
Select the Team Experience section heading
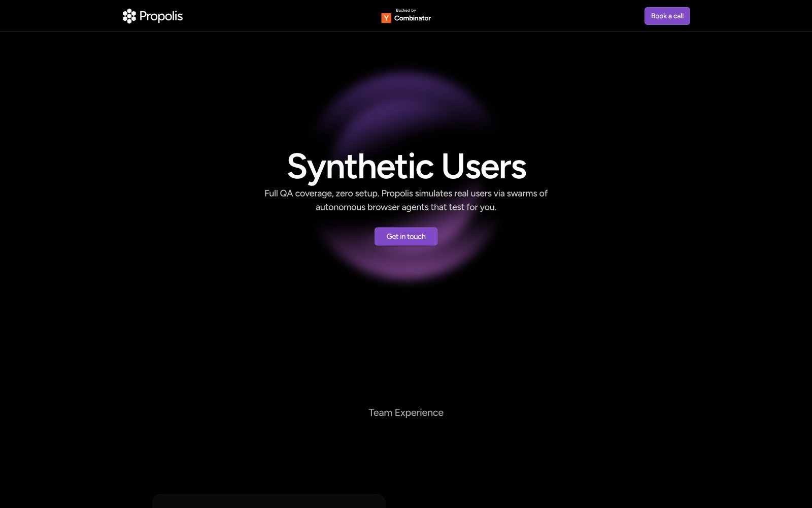(x=406, y=412)
